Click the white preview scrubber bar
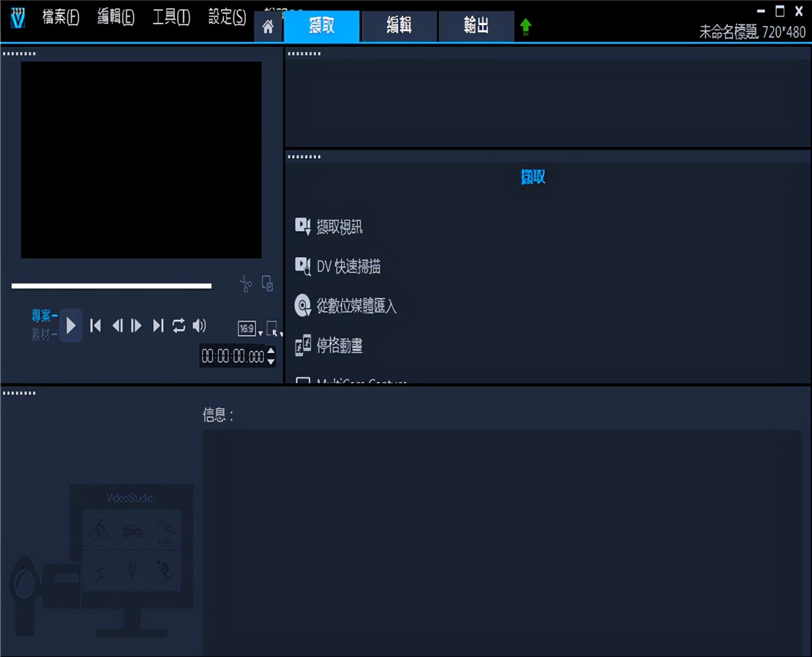 pyautogui.click(x=112, y=285)
